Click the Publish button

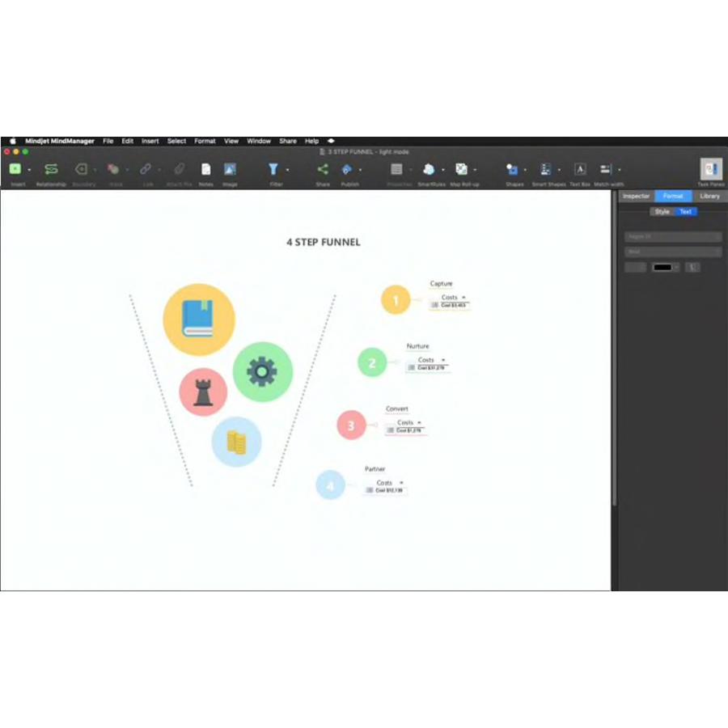[347, 169]
